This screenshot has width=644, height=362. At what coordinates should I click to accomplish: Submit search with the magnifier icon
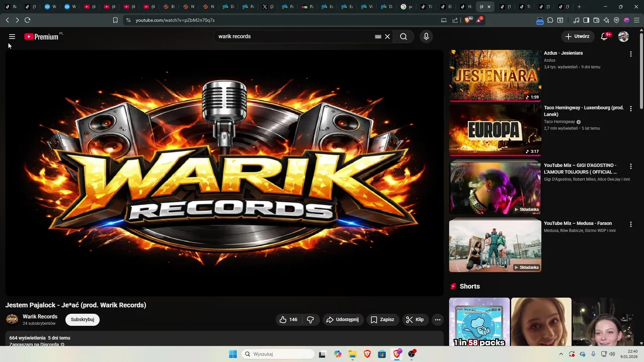[x=404, y=36]
